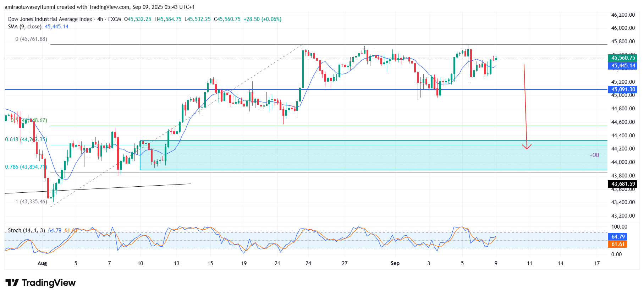Click the black price tag 43,681.59
The image size is (644, 296).
click(x=623, y=184)
